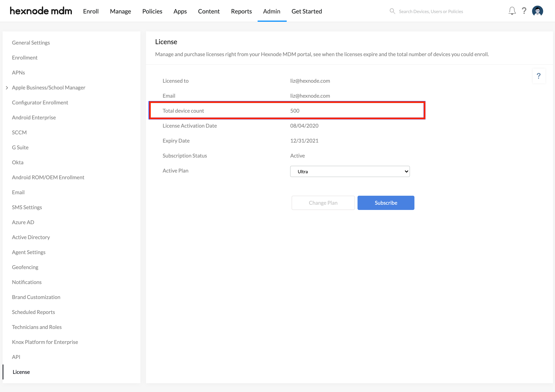Viewport: 555px width, 392px height.
Task: Click the Total device count value 500
Action: (295, 111)
